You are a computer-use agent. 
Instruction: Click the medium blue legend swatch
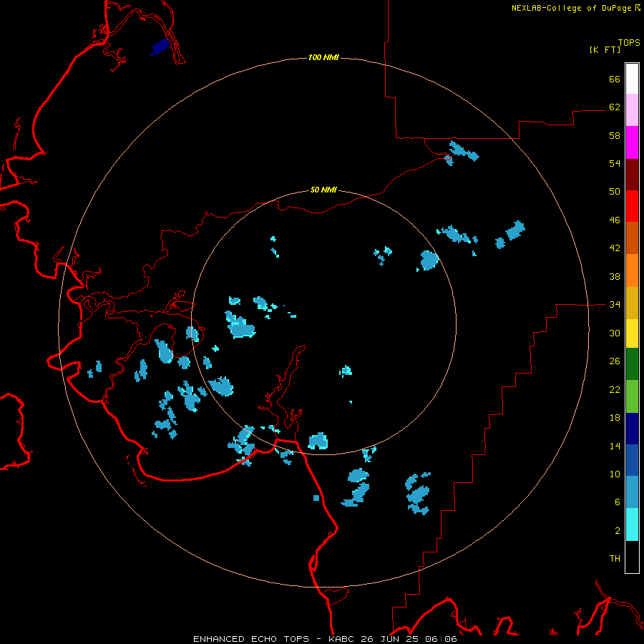coord(632,460)
